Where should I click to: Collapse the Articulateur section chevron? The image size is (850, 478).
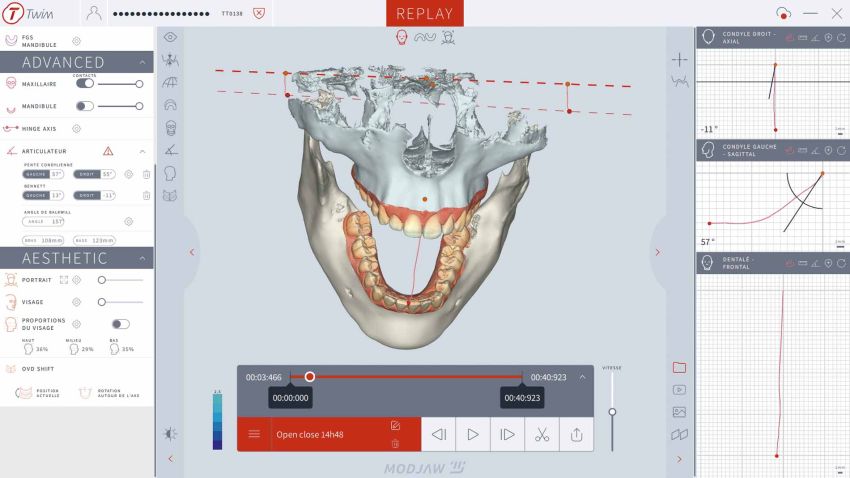tap(142, 151)
